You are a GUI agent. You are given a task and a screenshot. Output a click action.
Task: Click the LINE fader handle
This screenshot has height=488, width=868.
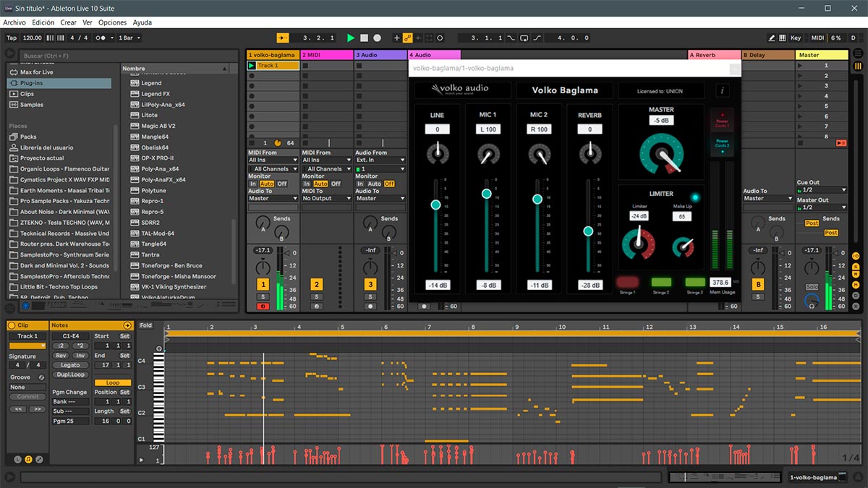tap(435, 205)
